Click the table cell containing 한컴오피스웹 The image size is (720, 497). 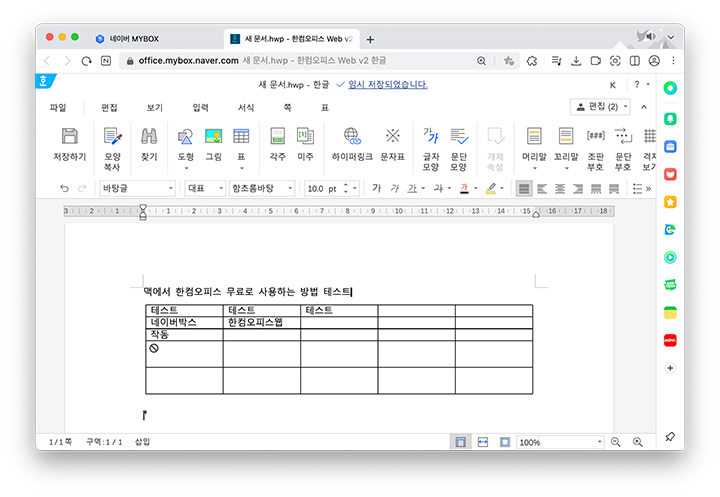[262, 322]
